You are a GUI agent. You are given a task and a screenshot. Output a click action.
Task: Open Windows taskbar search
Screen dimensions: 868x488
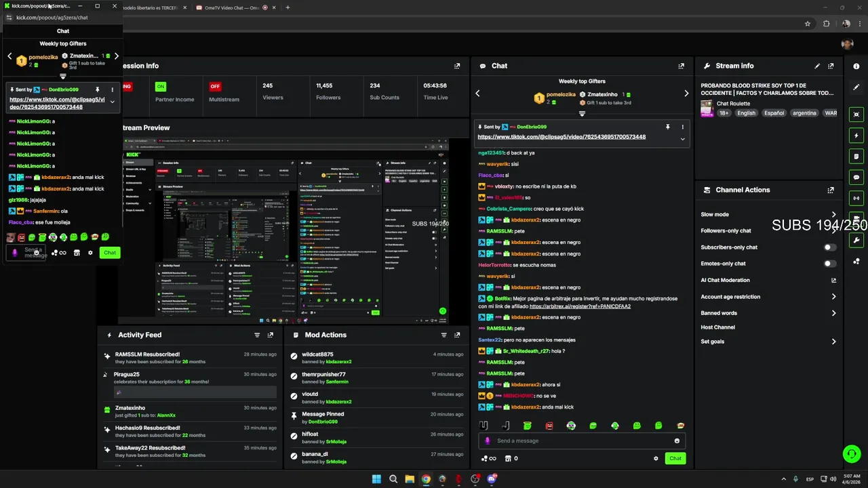393,479
